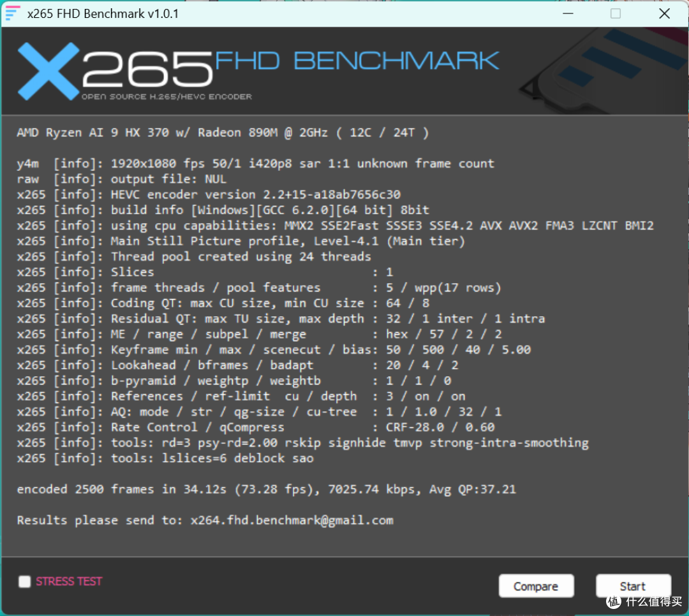
Task: Click the y4m 1920x1080 fps 50/1 info line
Action: pos(255,164)
